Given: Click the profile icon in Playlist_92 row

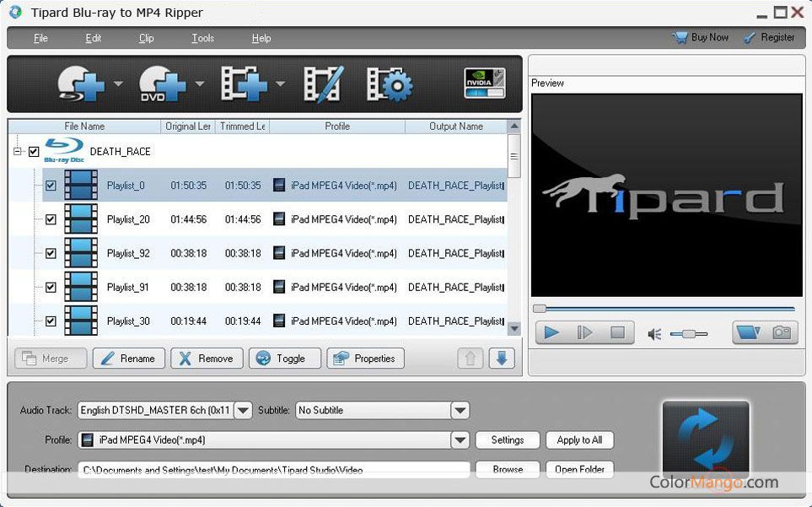Looking at the screenshot, I should click(279, 253).
